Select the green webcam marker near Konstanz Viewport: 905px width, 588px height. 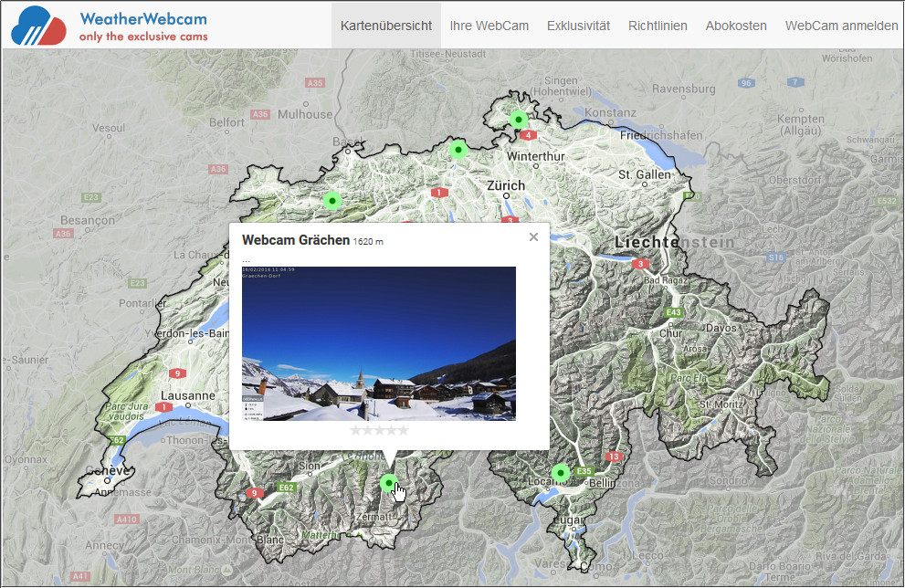(519, 120)
